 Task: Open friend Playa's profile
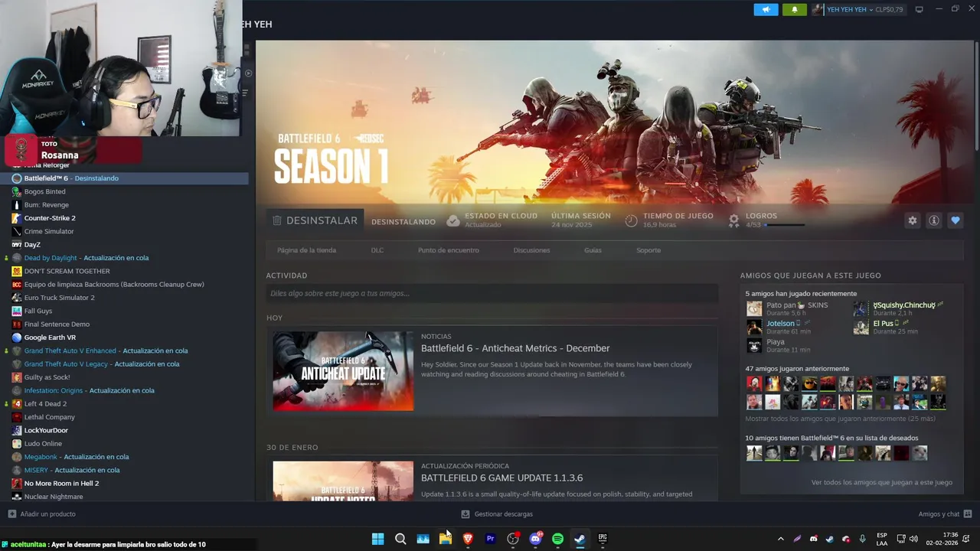pos(776,342)
